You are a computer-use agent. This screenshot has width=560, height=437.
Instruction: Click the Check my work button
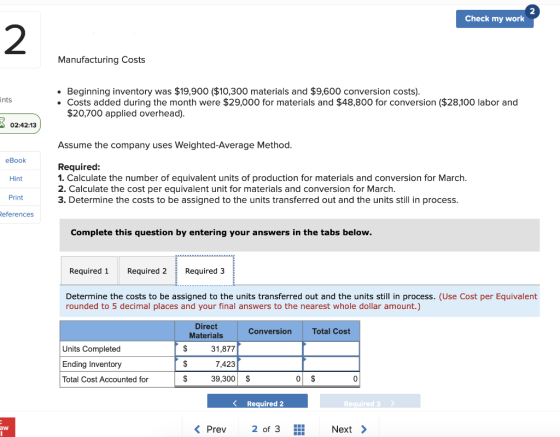495,19
